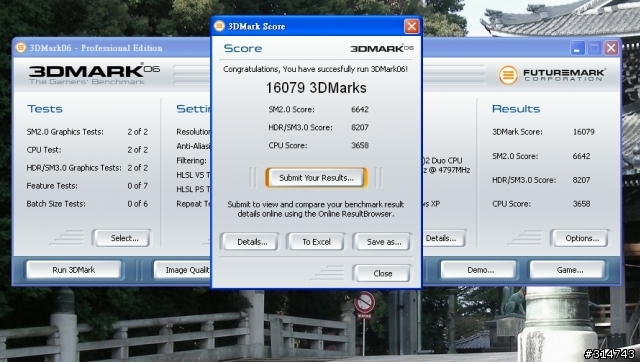Click CPU Score value in Results panel
Screen dimensions: 640x362
point(581,204)
